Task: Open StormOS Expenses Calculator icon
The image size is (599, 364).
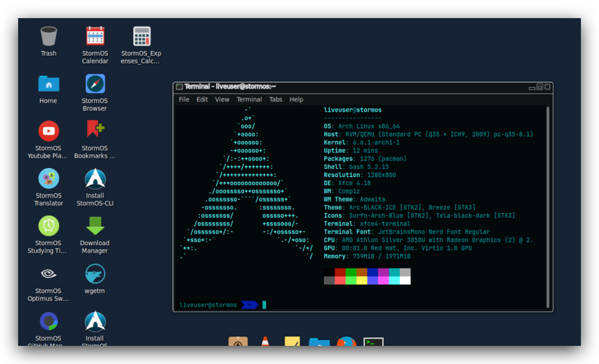Action: [141, 36]
